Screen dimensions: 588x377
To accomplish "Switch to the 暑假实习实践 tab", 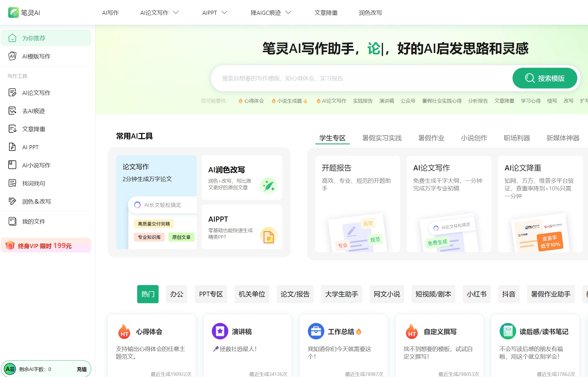I will (382, 138).
